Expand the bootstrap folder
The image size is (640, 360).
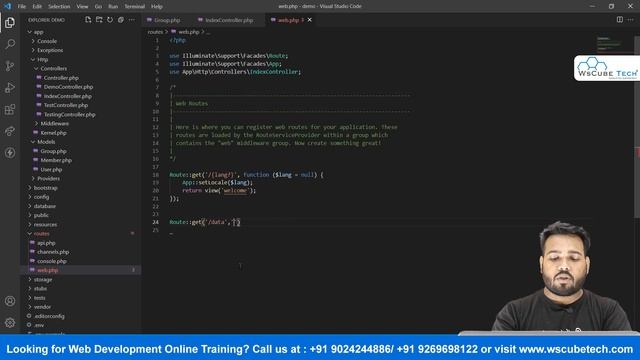coord(45,188)
